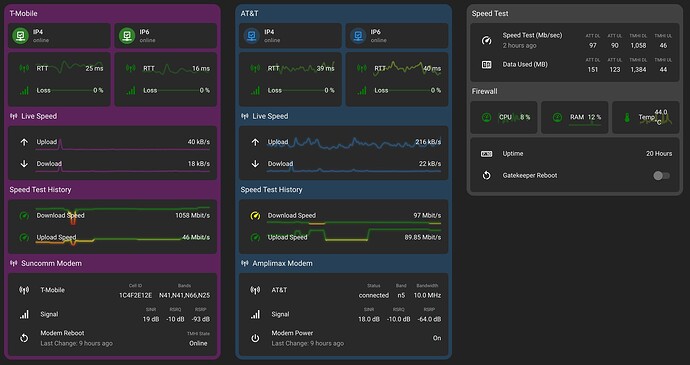Click the Gatekeeper Reboot restart icon
Screen dimensions: 690x365
point(486,175)
